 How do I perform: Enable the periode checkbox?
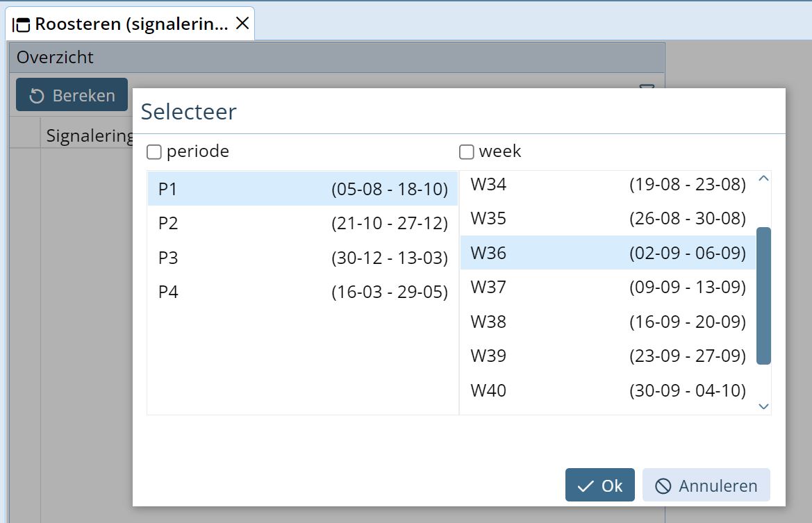(154, 151)
